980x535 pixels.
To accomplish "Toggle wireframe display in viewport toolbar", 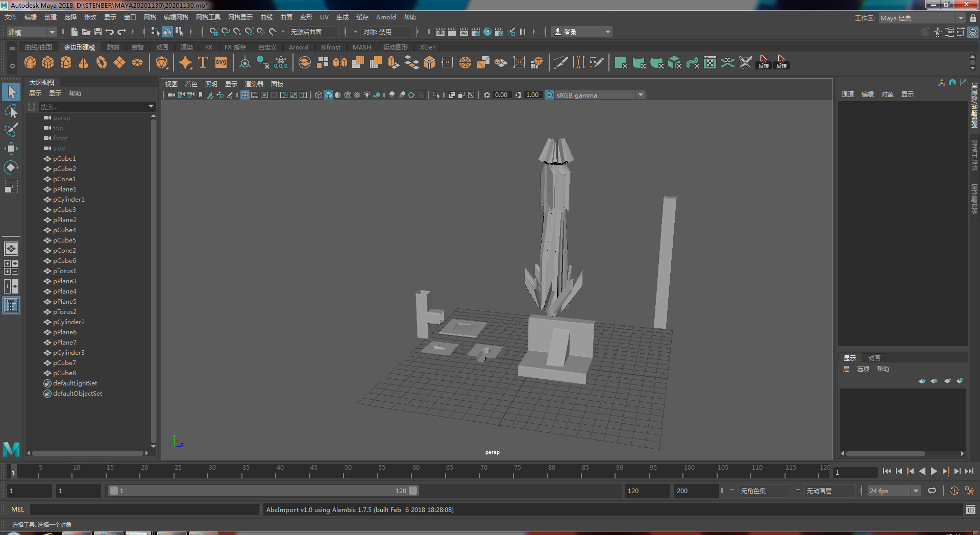I will (x=318, y=95).
